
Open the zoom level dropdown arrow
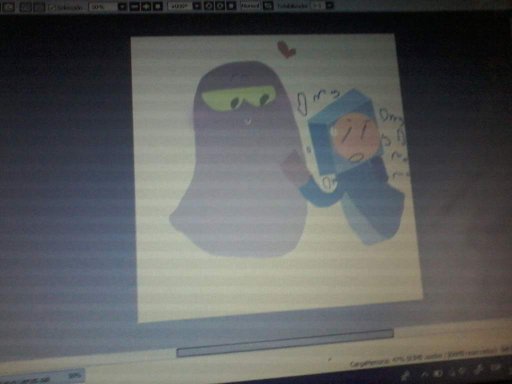(122, 6)
